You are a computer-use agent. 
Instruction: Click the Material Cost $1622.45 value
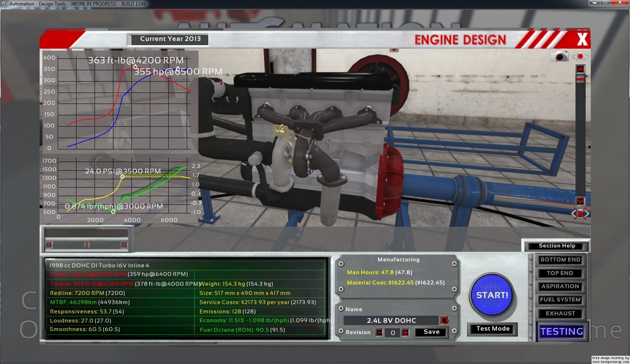(x=396, y=282)
